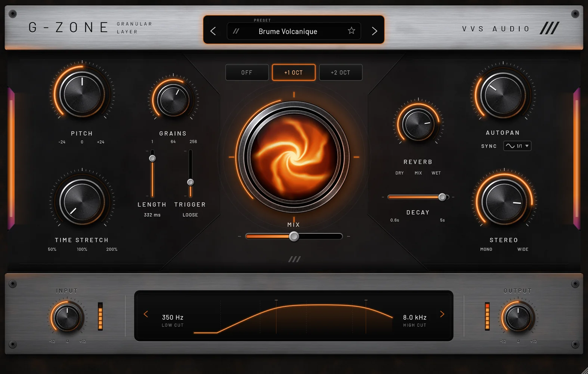Click the Pitch knob
The height and width of the screenshot is (374, 588).
[x=82, y=94]
